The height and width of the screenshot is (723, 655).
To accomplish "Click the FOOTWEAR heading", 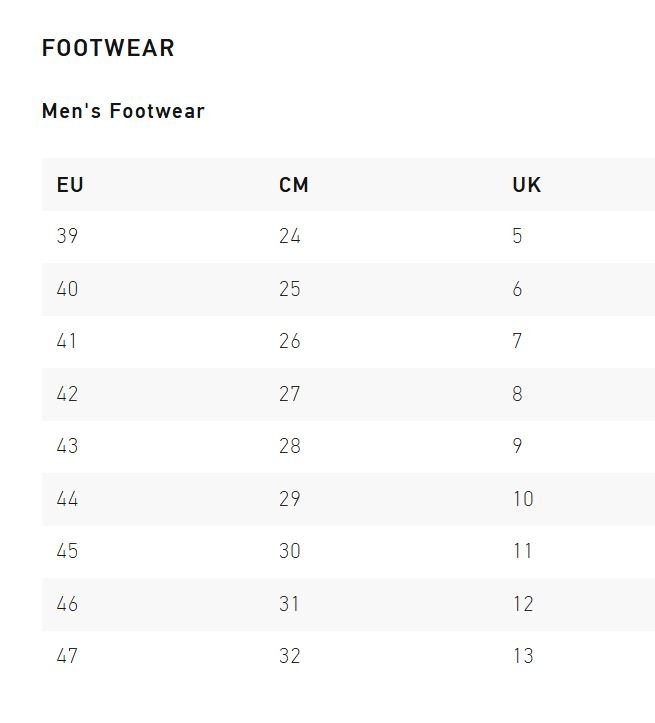I will [108, 48].
